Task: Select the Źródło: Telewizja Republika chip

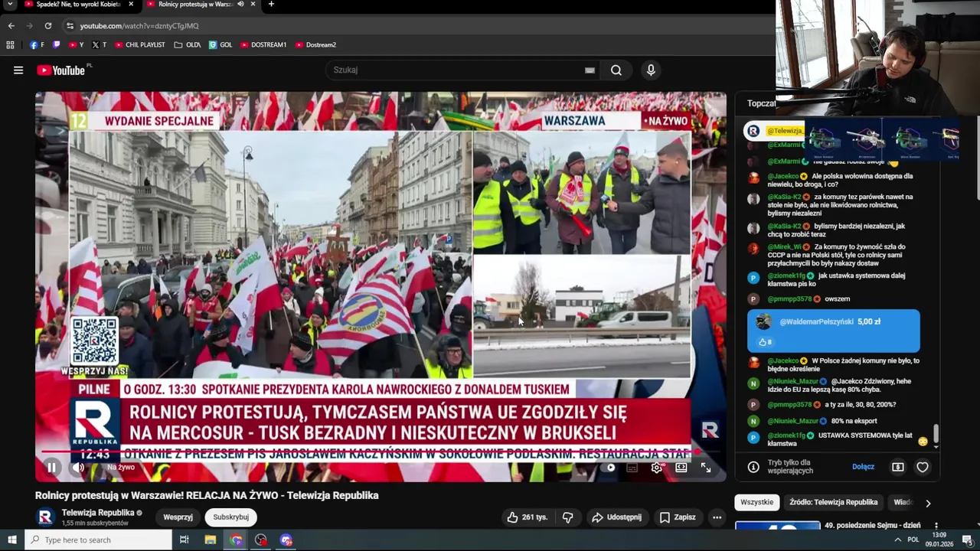Action: [834, 502]
